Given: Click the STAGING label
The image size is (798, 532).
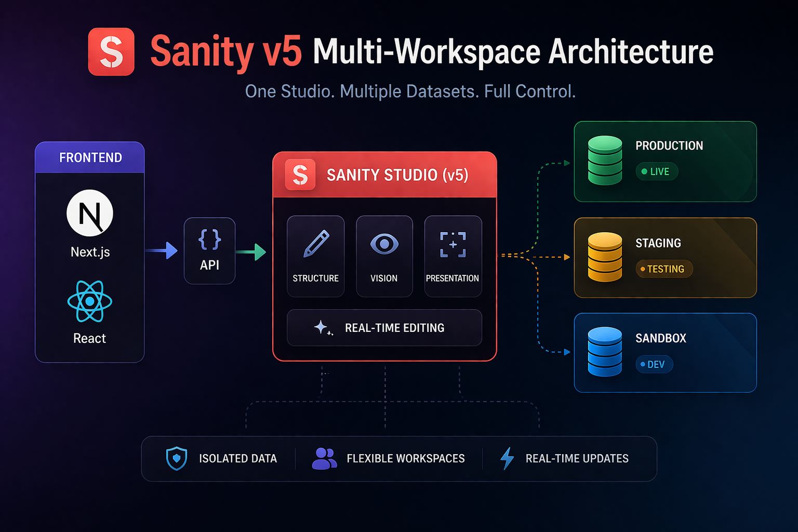Looking at the screenshot, I should (658, 243).
